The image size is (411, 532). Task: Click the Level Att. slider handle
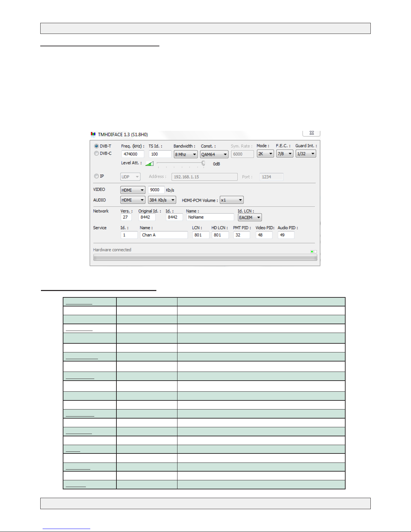(x=203, y=163)
